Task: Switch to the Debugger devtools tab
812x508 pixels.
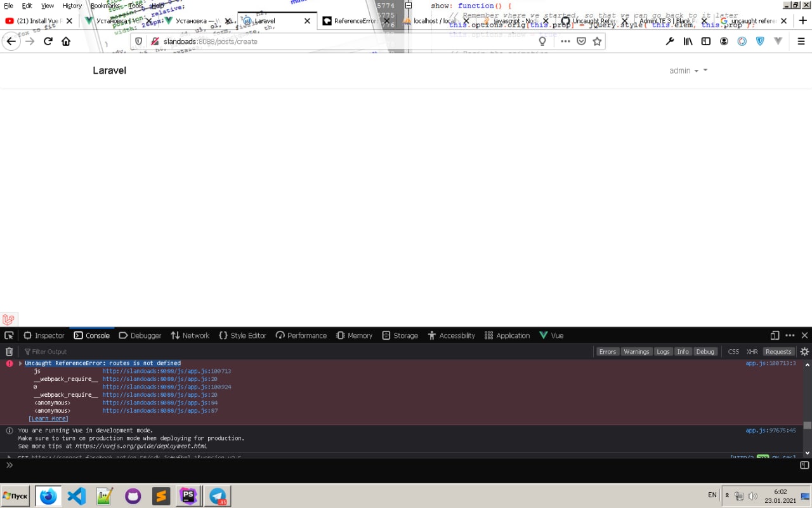Action: click(140, 335)
